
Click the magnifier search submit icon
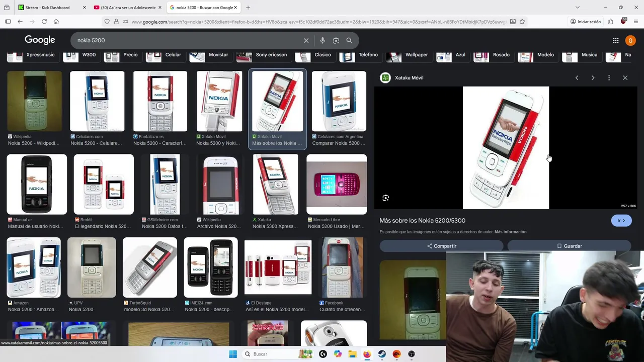(349, 40)
